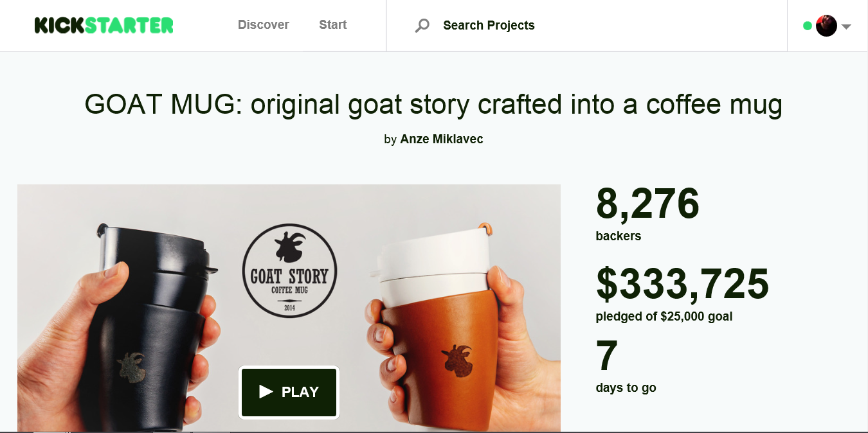Screen dimensions: 868x433
Task: Expand the account dropdown arrow beside the avatar
Action: [845, 27]
